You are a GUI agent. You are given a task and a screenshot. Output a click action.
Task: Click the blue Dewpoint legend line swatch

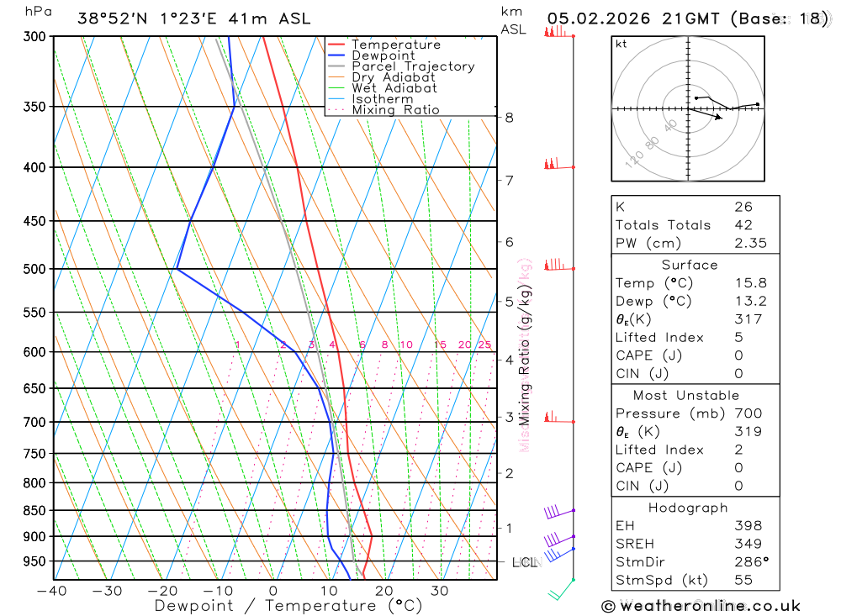point(336,55)
